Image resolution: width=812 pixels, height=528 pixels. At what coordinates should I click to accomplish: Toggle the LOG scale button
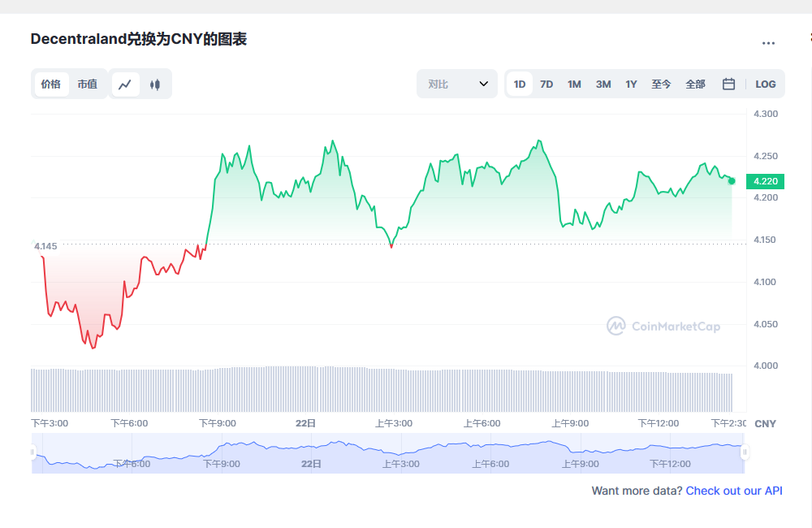(766, 84)
